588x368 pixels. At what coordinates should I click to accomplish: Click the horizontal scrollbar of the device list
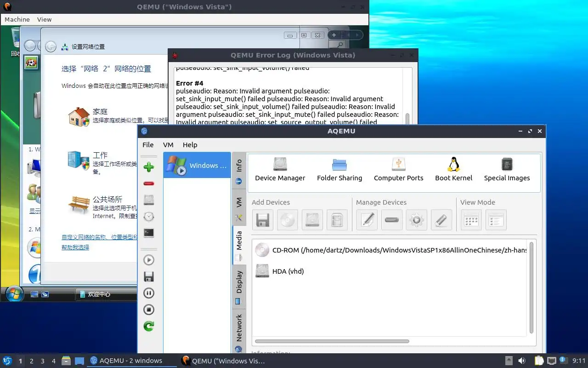coord(332,341)
